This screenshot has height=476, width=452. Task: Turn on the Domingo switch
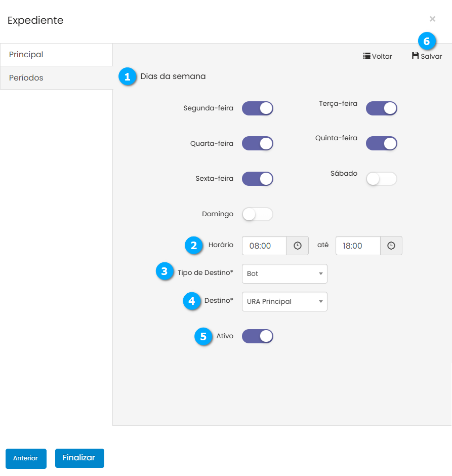point(258,214)
